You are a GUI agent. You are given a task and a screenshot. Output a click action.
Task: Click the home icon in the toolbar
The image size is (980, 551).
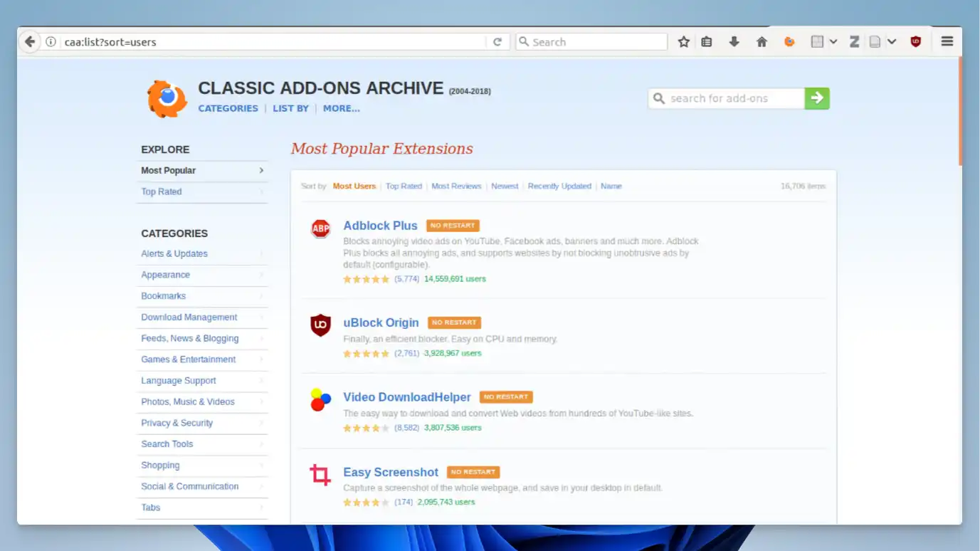click(762, 41)
